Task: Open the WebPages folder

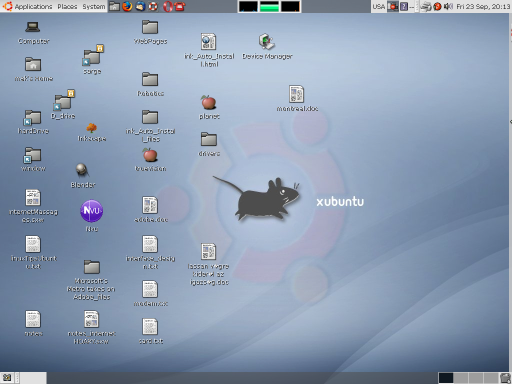Action: pyautogui.click(x=150, y=32)
